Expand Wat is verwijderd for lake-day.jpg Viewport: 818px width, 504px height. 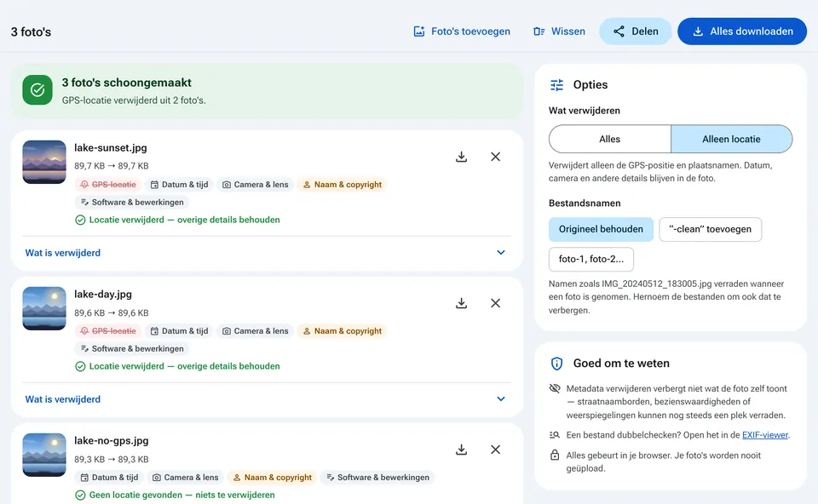point(266,399)
